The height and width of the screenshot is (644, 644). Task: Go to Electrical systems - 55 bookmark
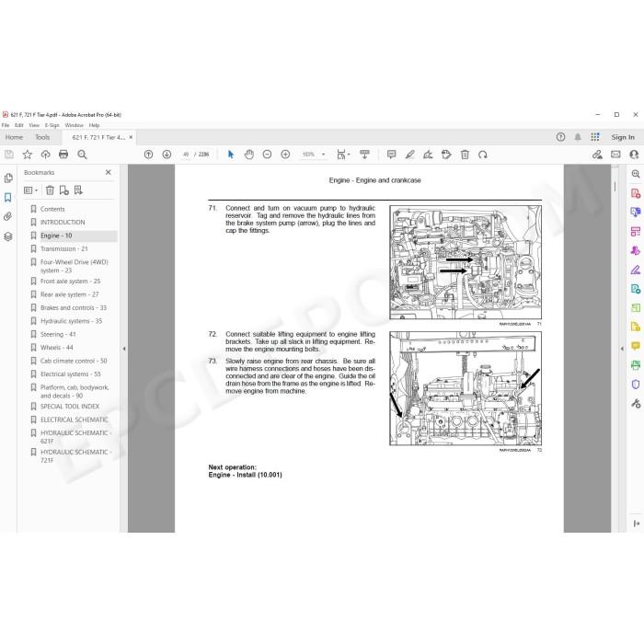[x=70, y=374]
